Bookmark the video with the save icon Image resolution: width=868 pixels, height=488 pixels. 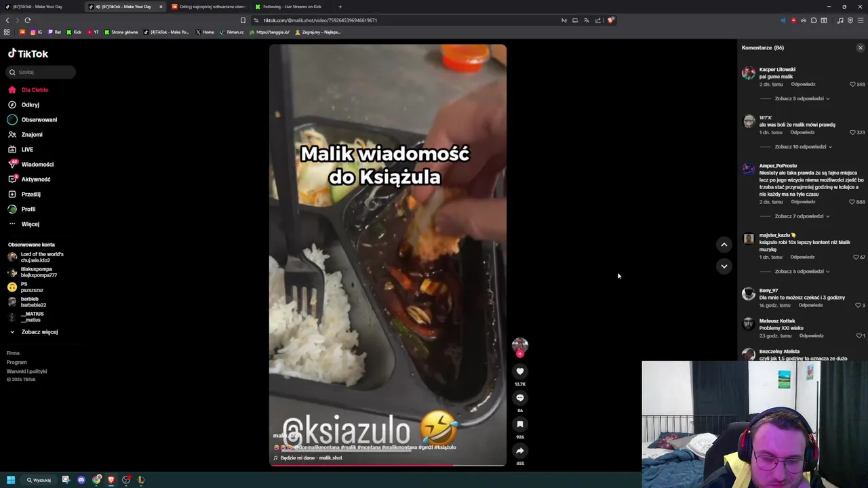pyautogui.click(x=520, y=424)
